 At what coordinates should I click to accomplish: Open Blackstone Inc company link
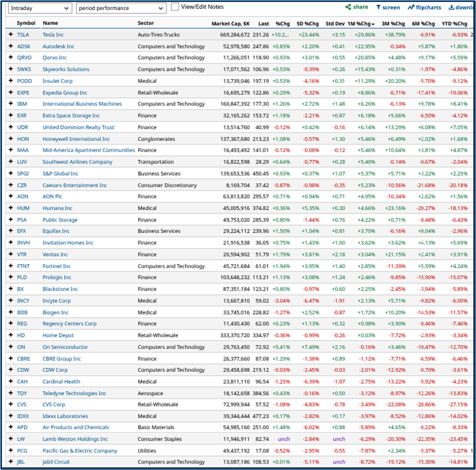pos(60,289)
